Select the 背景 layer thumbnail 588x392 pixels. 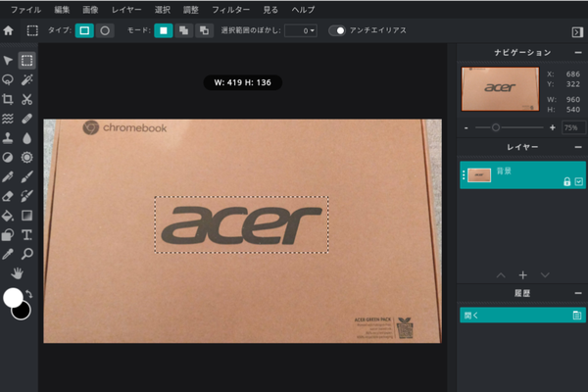pyautogui.click(x=479, y=175)
